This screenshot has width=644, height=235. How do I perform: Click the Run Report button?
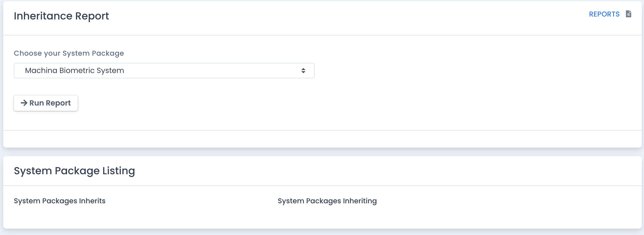(46, 103)
